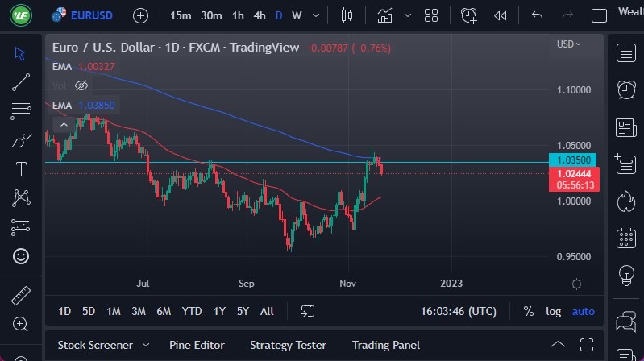
Task: Toggle auto scale for chart
Action: [x=583, y=311]
